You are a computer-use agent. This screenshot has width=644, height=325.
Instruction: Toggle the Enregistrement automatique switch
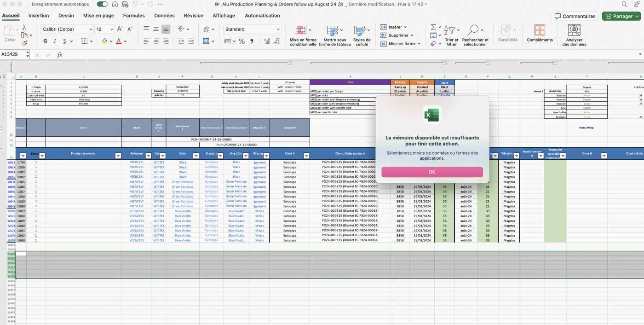pos(102,4)
